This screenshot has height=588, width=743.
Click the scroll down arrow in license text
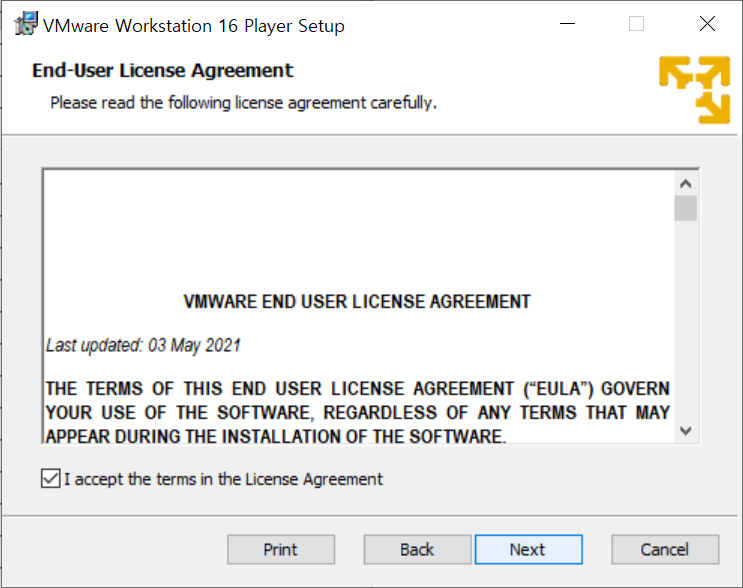click(686, 431)
